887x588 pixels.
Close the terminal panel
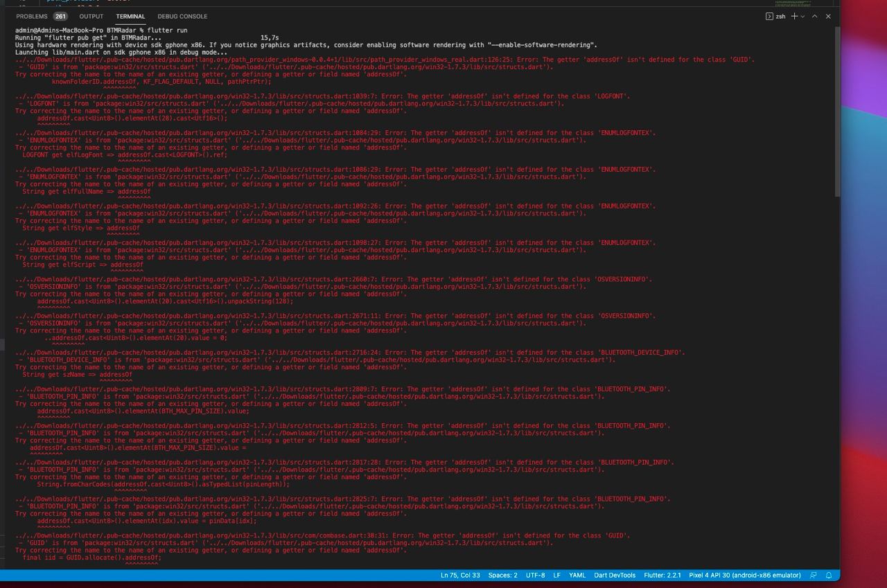click(x=828, y=16)
